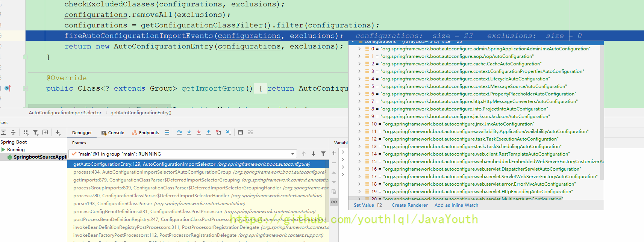This screenshot has width=644, height=242.
Task: Expand element 0 SpringApplicationAdminJmxAutoConfiguration
Action: pos(359,49)
